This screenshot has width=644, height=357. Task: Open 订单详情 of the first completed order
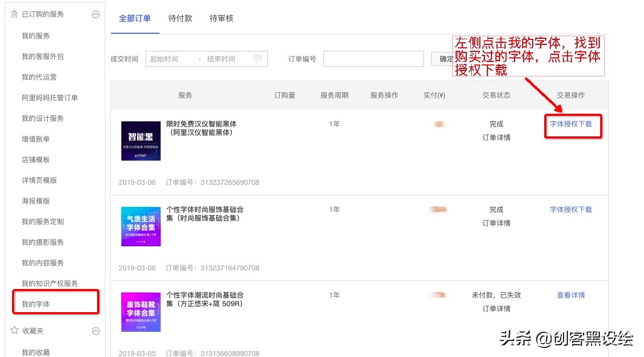click(x=495, y=137)
